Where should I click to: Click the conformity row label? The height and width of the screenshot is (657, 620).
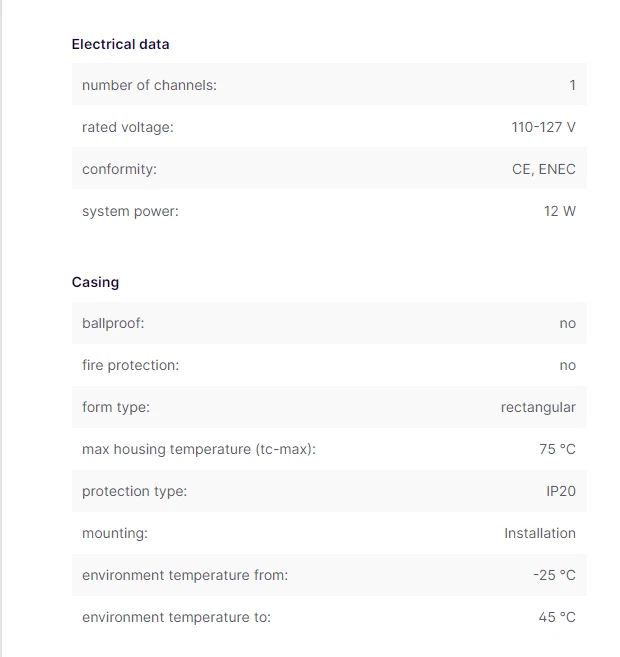pos(119,169)
